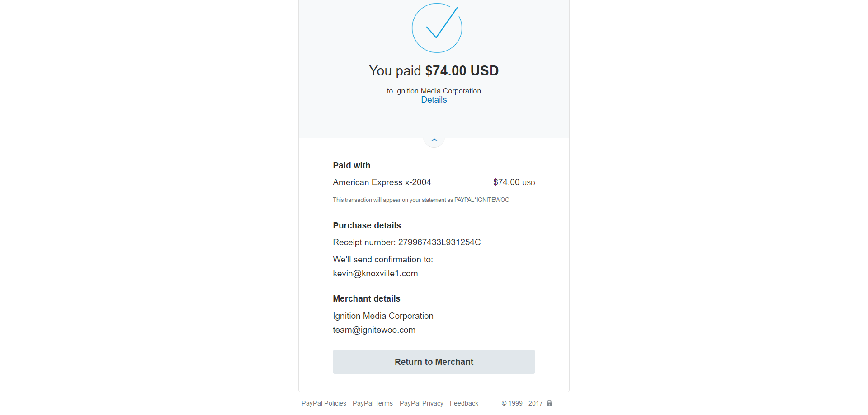Image resolution: width=868 pixels, height=415 pixels.
Task: Click the Feedback link in footer
Action: [x=464, y=403]
